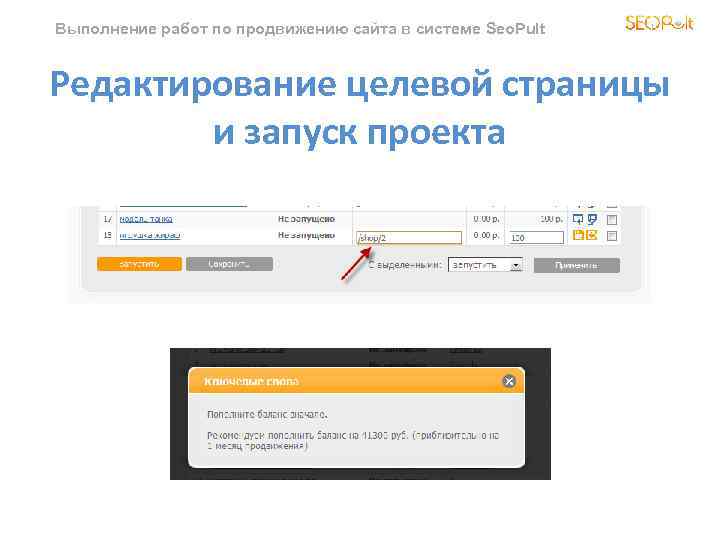Click the second blue icon in row 17
This screenshot has height=540, width=720.
(592, 219)
